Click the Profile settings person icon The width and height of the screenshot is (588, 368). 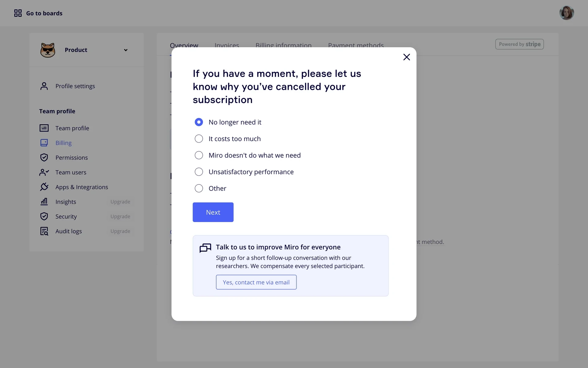coord(44,86)
